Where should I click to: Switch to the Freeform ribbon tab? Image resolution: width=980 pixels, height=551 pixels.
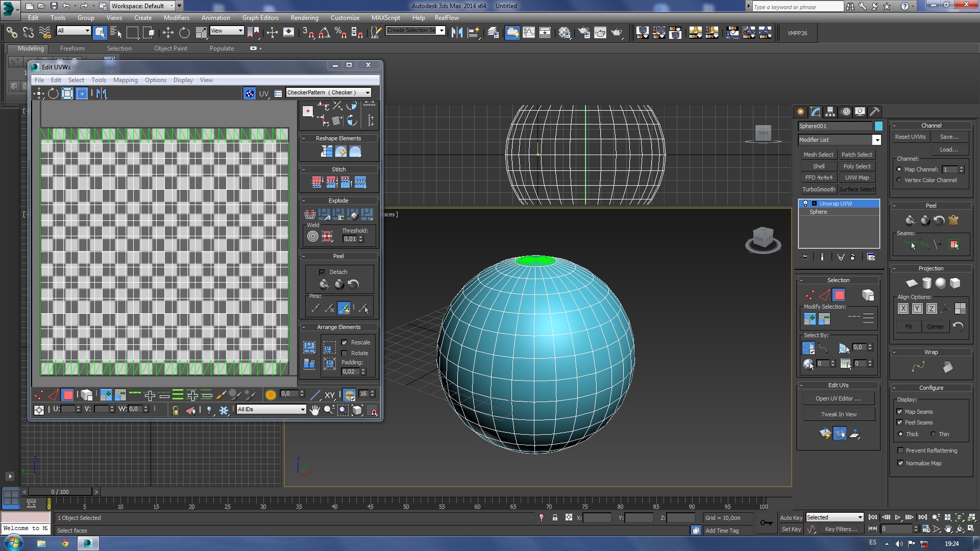tap(72, 48)
